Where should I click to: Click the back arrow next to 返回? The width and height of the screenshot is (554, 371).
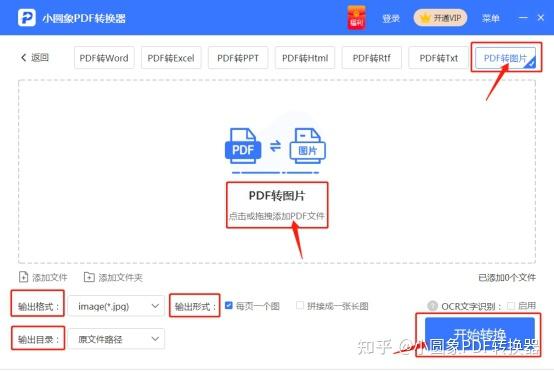(23, 58)
